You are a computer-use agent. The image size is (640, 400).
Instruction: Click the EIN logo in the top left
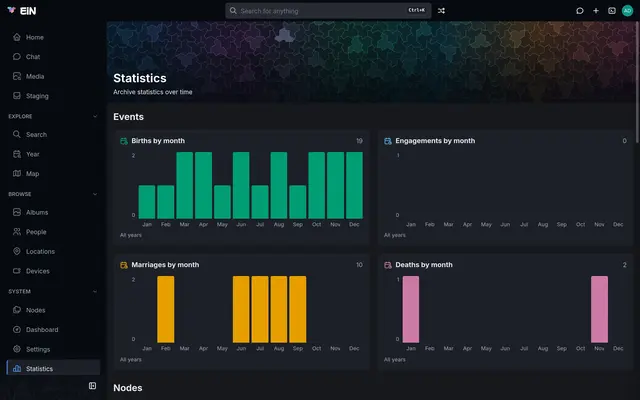click(x=22, y=11)
